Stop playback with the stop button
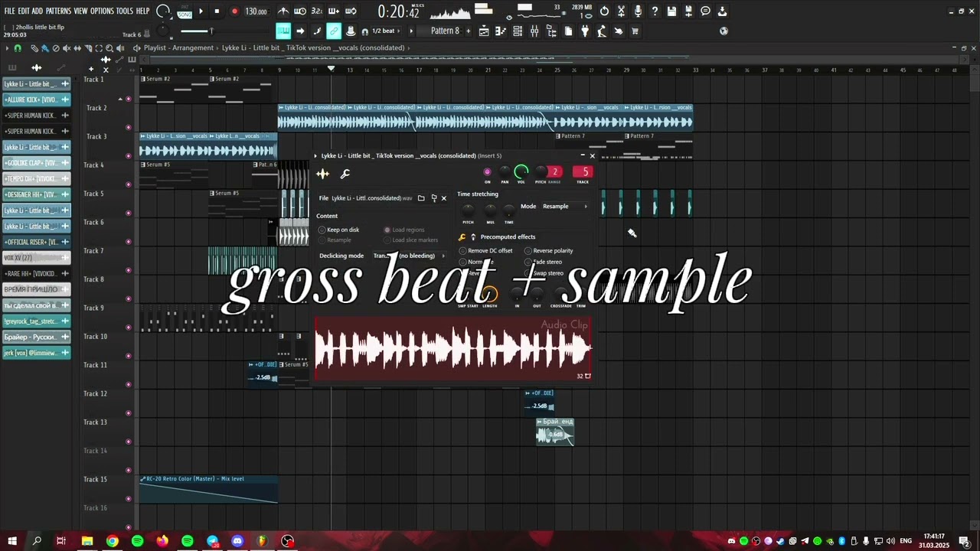Image resolution: width=980 pixels, height=551 pixels. tap(217, 11)
